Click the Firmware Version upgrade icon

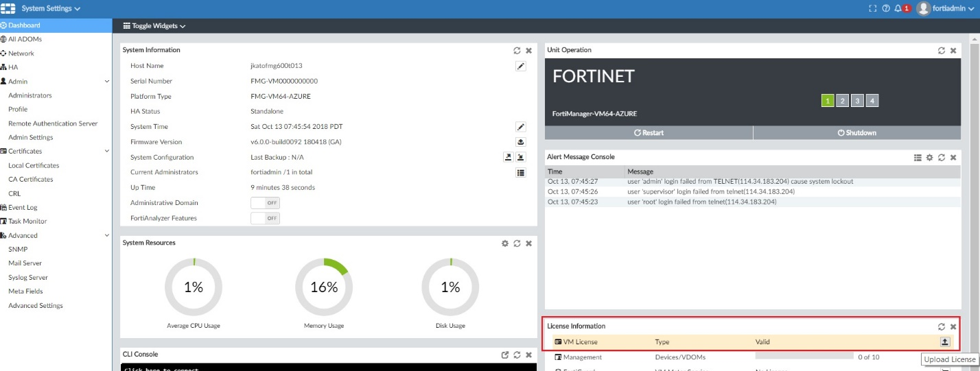(x=520, y=142)
